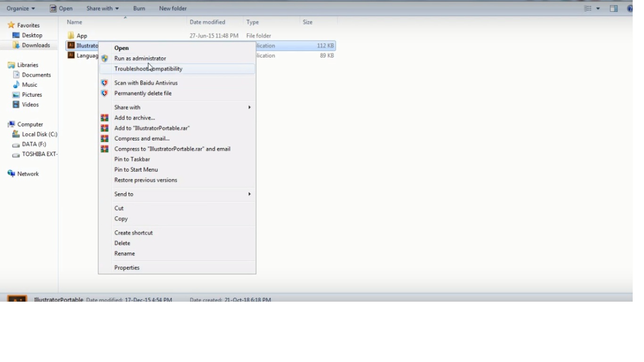Viewport: 644px width, 362px height.
Task: Click the Burn toolbar button
Action: 139,8
